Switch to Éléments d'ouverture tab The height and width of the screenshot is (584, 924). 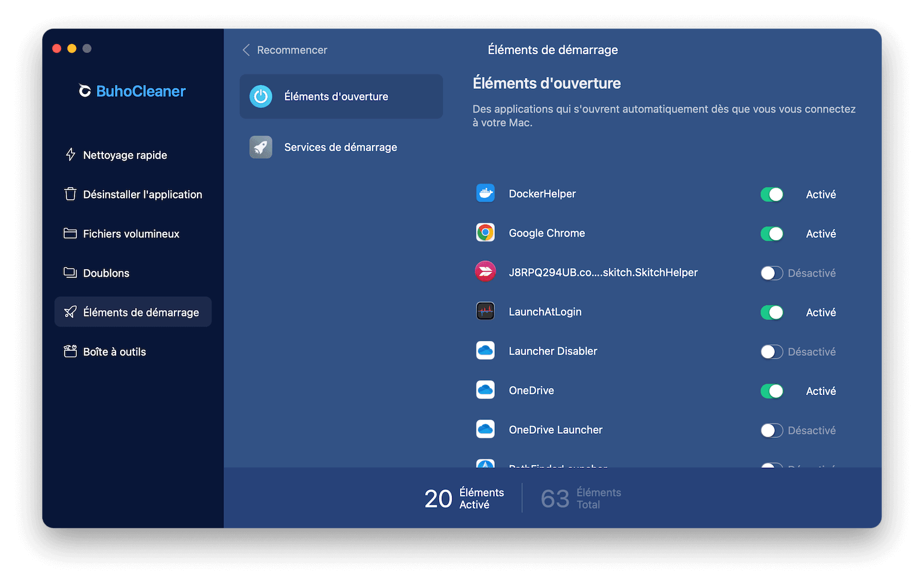coord(341,96)
